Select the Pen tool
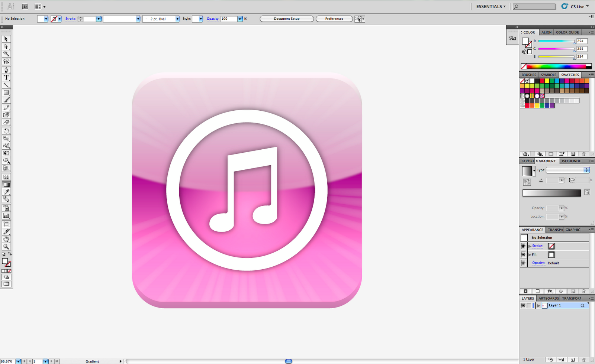The height and width of the screenshot is (364, 595). [6, 70]
